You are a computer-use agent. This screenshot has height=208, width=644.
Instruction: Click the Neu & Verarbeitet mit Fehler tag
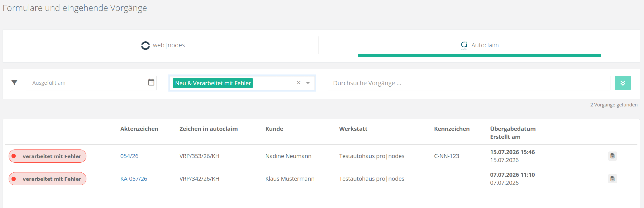coord(213,83)
